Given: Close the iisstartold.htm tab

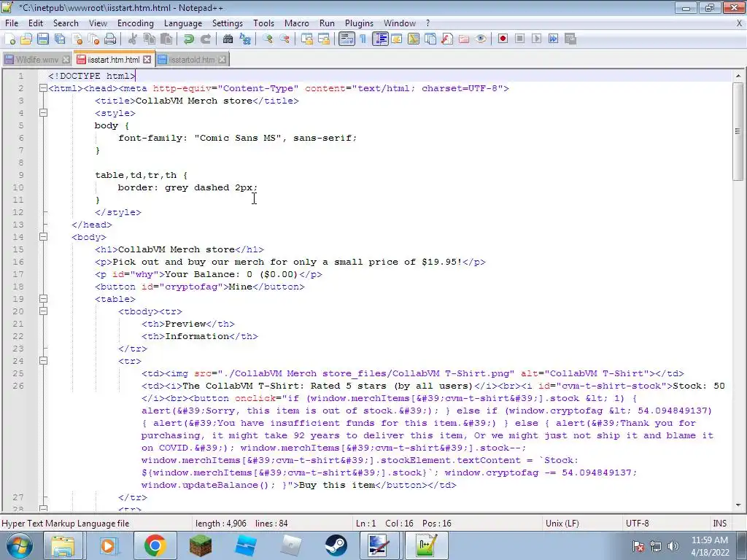Looking at the screenshot, I should point(222,60).
